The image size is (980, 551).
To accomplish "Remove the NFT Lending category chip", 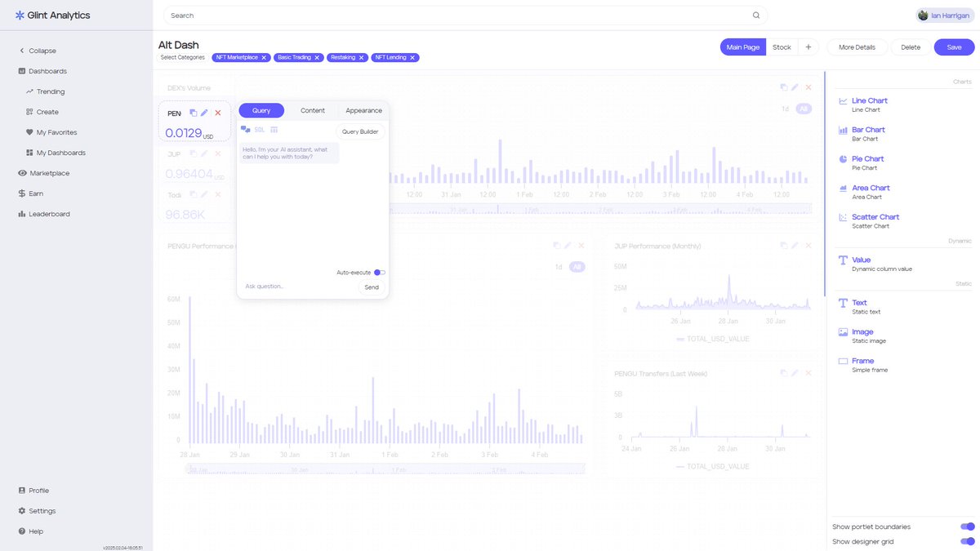I will tap(412, 58).
